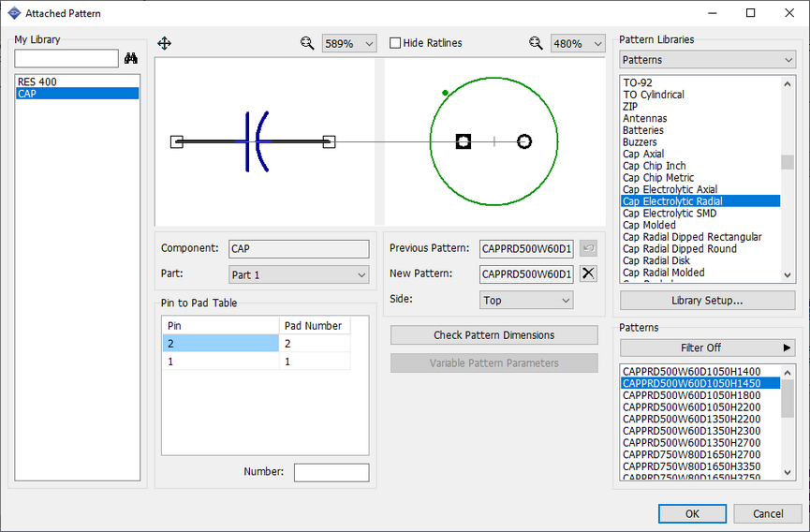Click the Library Setup button
The height and width of the screenshot is (532, 810).
pyautogui.click(x=707, y=300)
